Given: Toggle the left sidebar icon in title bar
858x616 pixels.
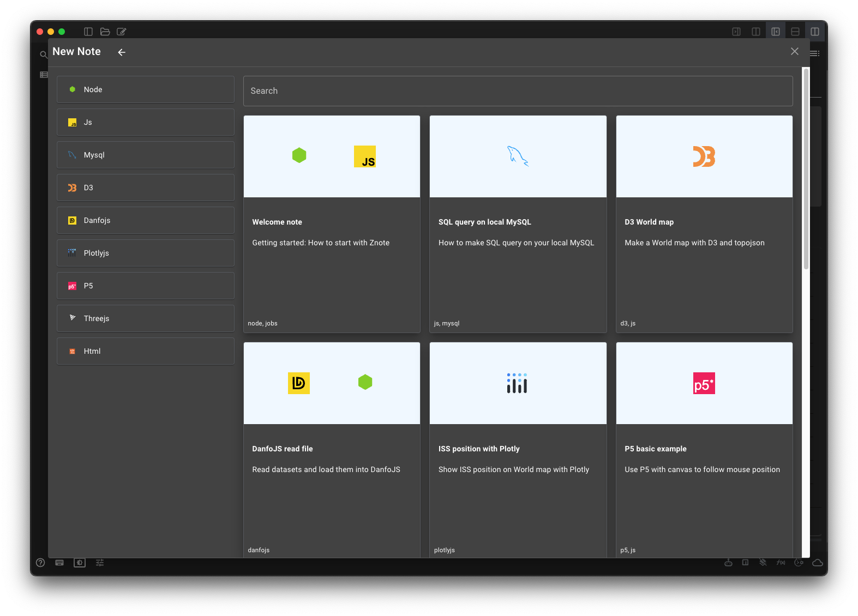Looking at the screenshot, I should tap(88, 32).
